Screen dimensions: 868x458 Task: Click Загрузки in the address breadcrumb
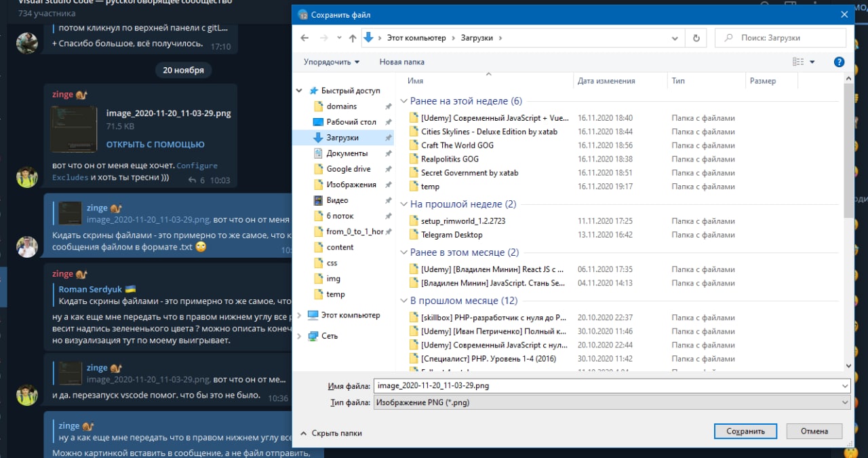click(477, 38)
